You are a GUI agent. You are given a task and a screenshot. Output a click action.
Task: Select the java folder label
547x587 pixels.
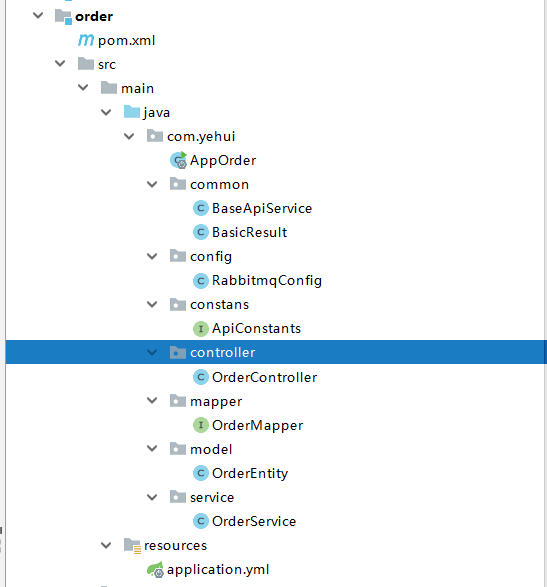(x=156, y=113)
